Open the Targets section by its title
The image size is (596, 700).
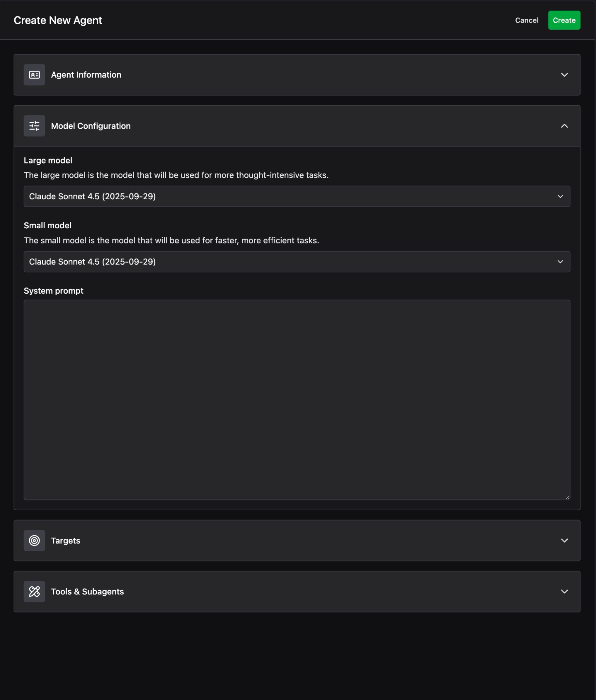pyautogui.click(x=66, y=541)
